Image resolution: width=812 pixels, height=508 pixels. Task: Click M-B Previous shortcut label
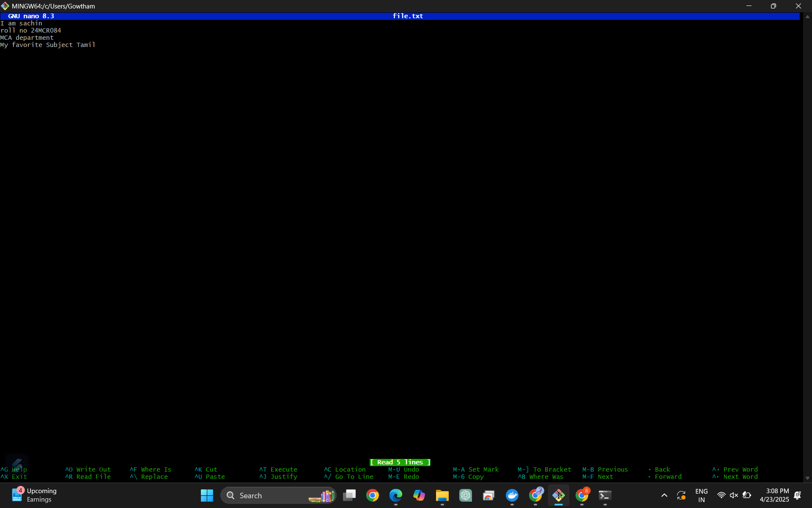click(605, 469)
